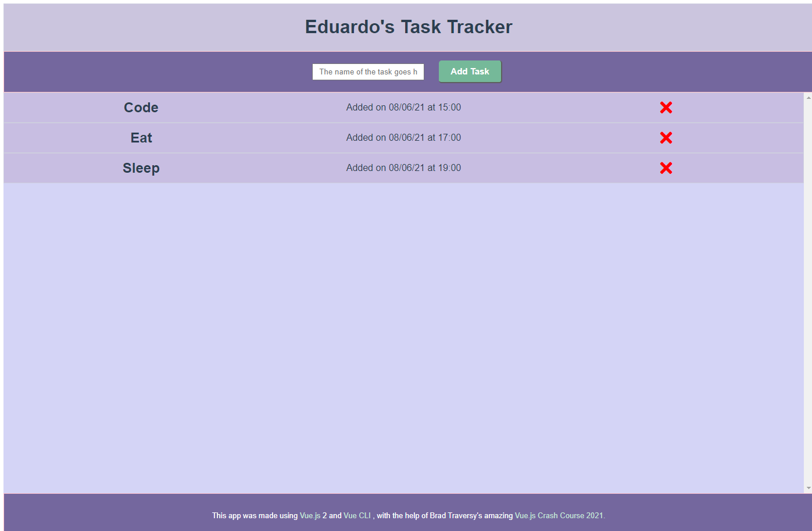This screenshot has width=812, height=531.
Task: Click the Eduardo's Task Tracker heading
Action: coord(407,26)
